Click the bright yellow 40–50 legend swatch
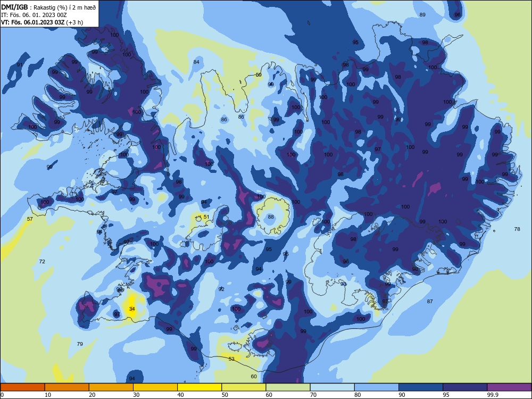The height and width of the screenshot is (399, 532). [199, 387]
